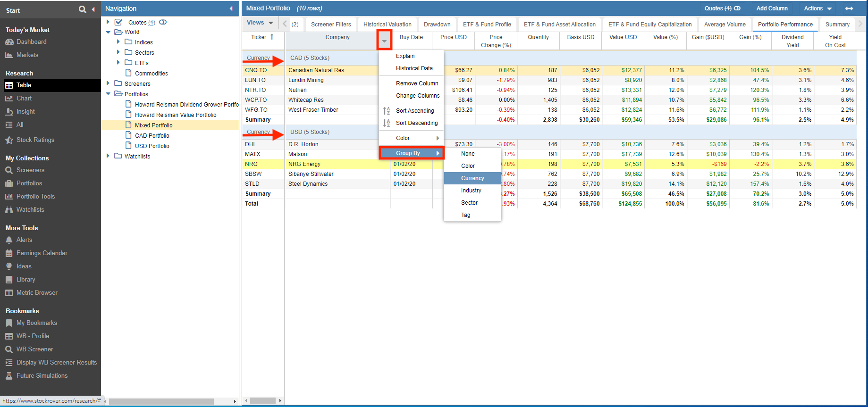Select Sort Ascending in column menu
The width and height of the screenshot is (868, 407).
click(x=411, y=111)
